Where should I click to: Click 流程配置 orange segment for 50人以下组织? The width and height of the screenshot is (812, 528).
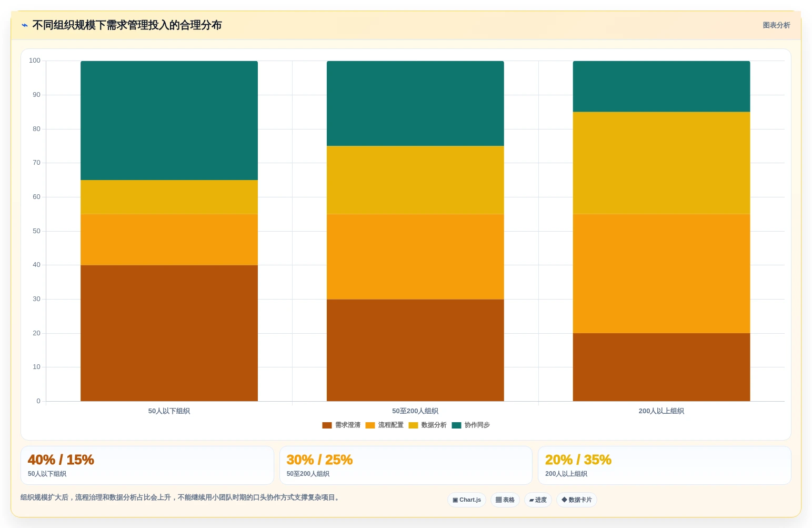(x=169, y=240)
